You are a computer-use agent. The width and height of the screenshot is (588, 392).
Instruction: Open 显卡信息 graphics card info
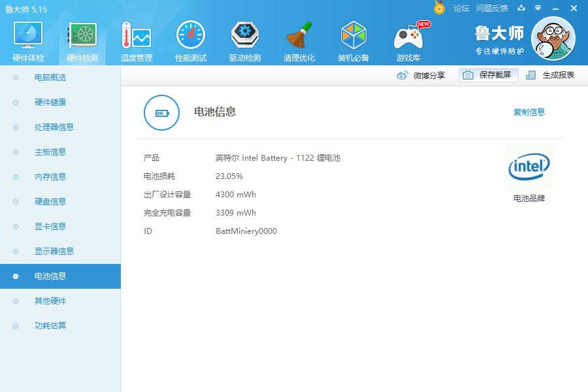[50, 226]
